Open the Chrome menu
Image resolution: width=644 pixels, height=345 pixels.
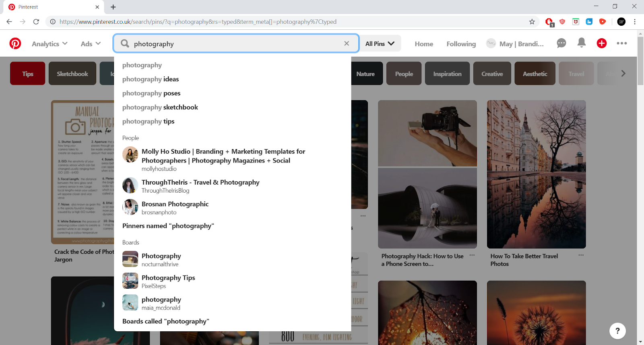click(635, 22)
